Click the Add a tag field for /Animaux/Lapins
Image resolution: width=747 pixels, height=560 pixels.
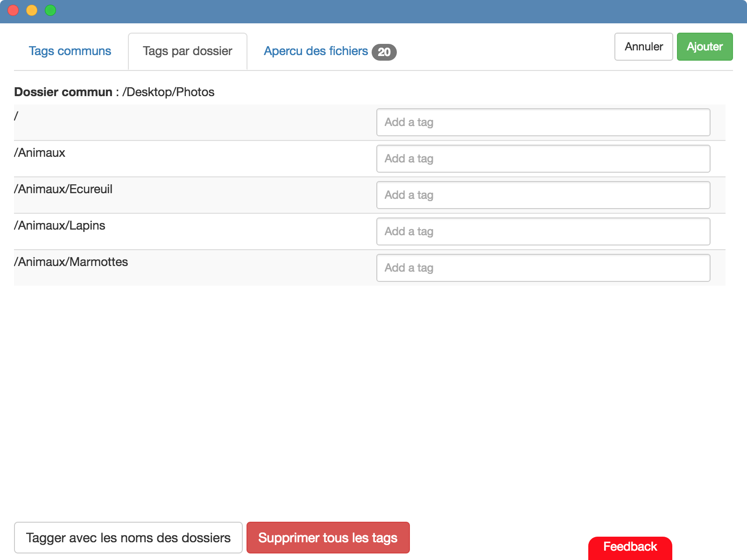tap(543, 231)
